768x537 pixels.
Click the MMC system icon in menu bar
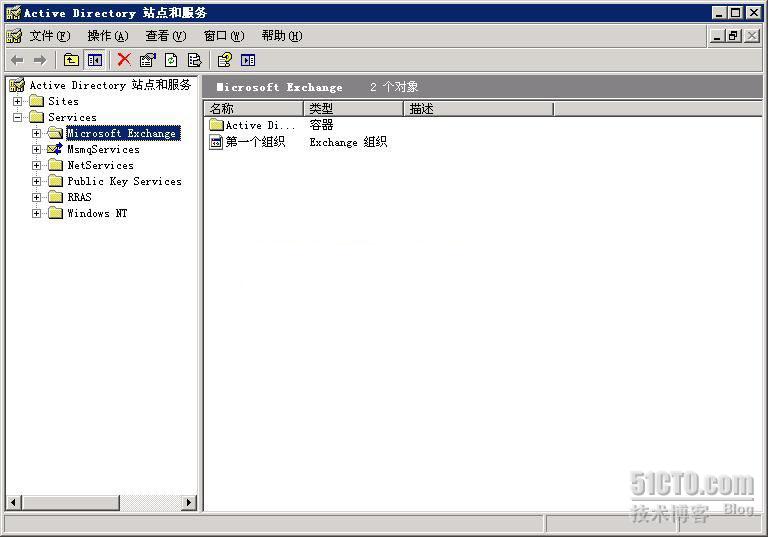[14, 36]
